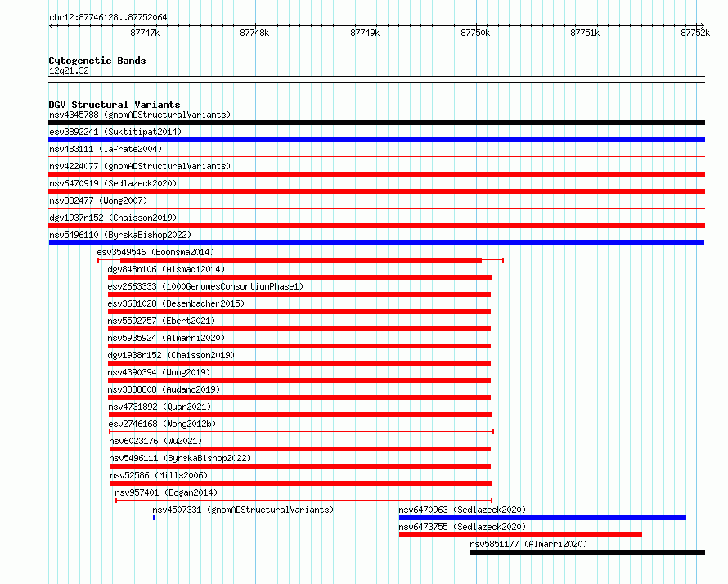Click nsv6023176 Wu2021 label
Viewport: 728px width, 584px height.
click(x=155, y=441)
